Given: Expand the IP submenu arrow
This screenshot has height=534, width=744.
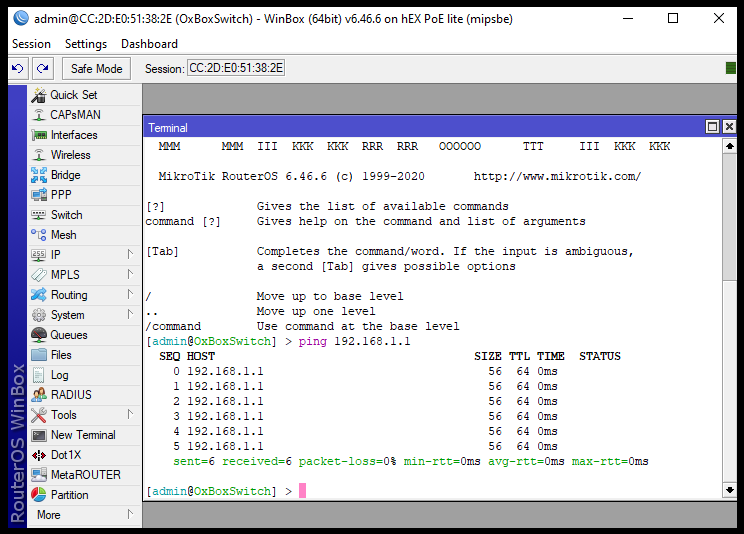Looking at the screenshot, I should click(x=130, y=254).
